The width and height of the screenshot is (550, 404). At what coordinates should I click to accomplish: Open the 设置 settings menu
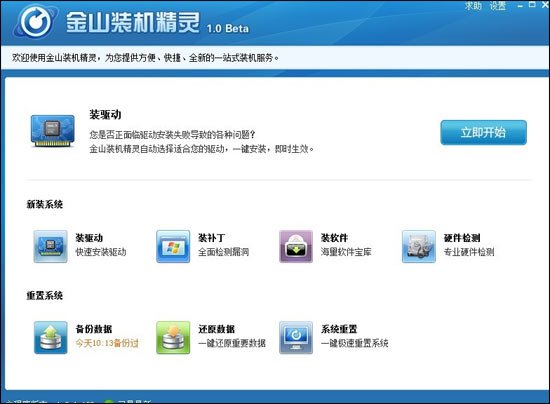498,6
